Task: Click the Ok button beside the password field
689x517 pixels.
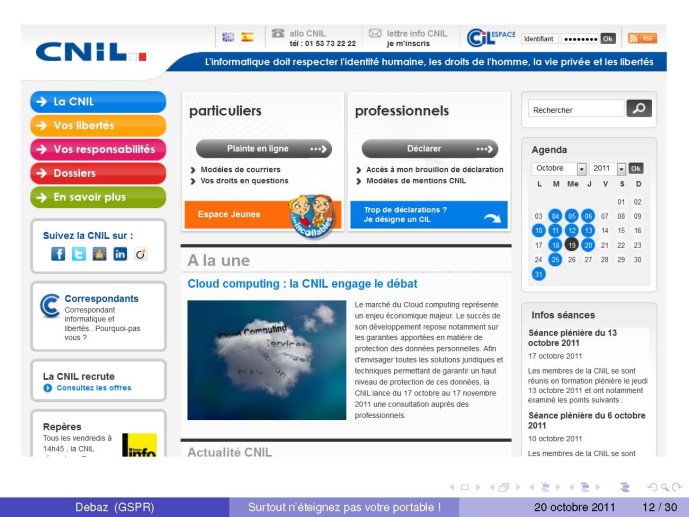Action: click(608, 39)
